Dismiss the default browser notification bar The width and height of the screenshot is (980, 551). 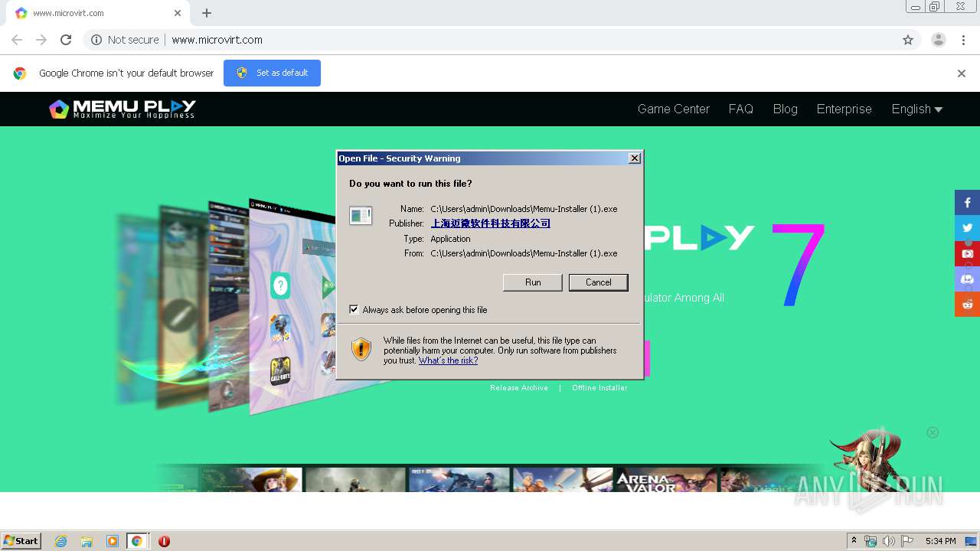coord(961,73)
